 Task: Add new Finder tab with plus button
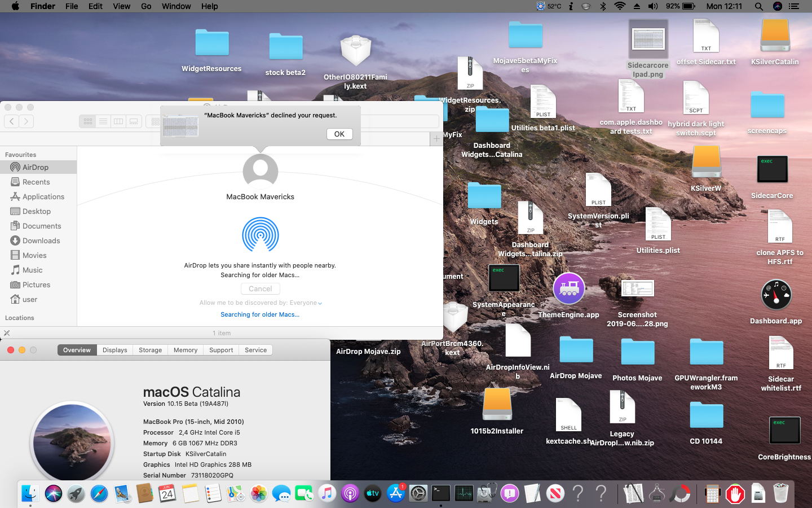pos(436,139)
